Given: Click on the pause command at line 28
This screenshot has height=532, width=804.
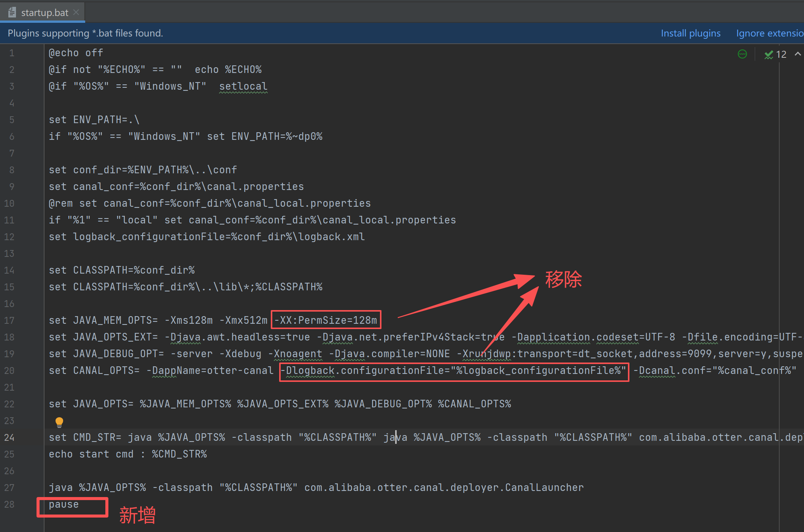Looking at the screenshot, I should click(64, 504).
